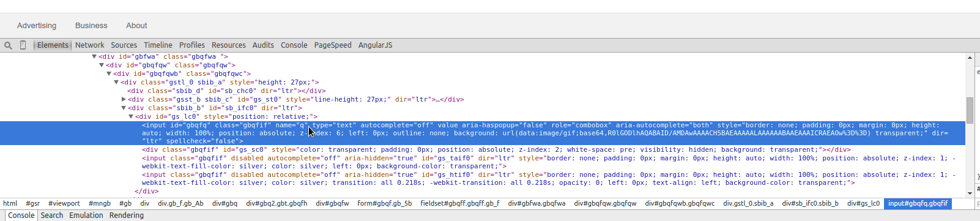Open the Search drawer tab

click(52, 215)
